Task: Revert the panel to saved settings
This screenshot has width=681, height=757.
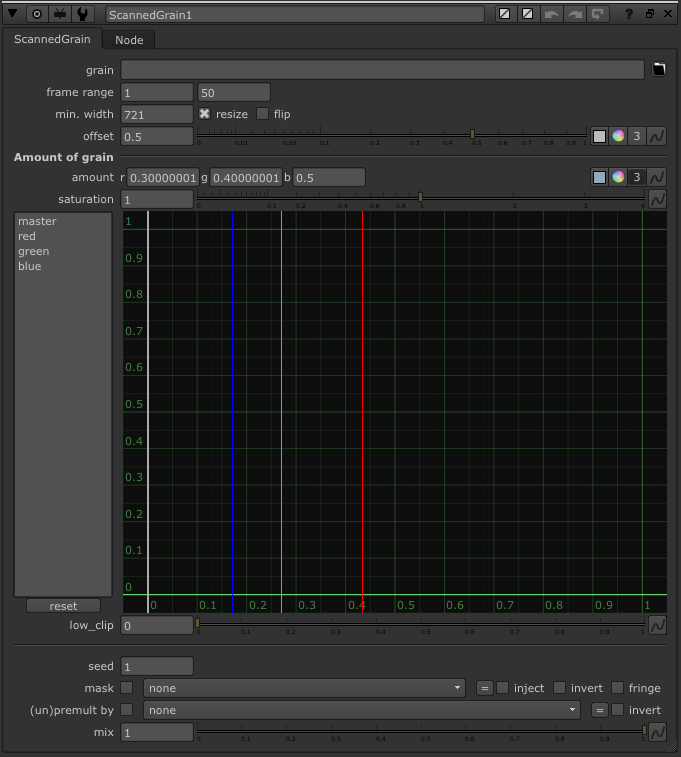Action: pyautogui.click(x=598, y=14)
